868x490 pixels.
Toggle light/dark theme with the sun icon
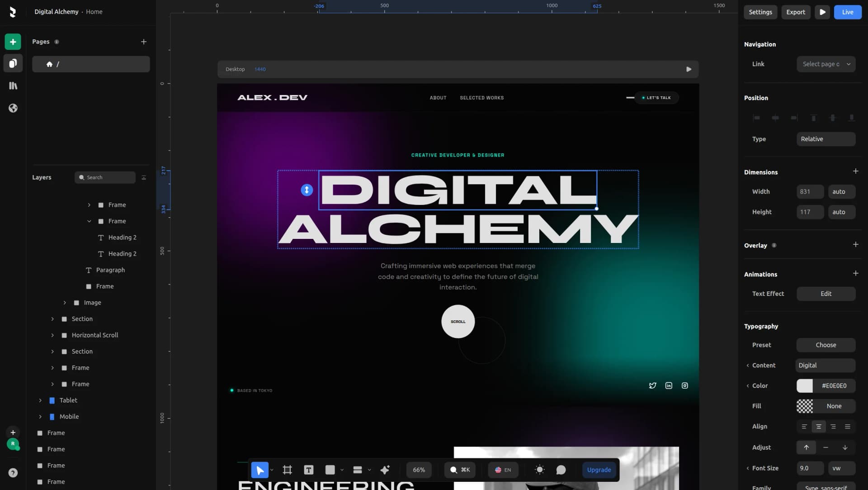tap(539, 470)
